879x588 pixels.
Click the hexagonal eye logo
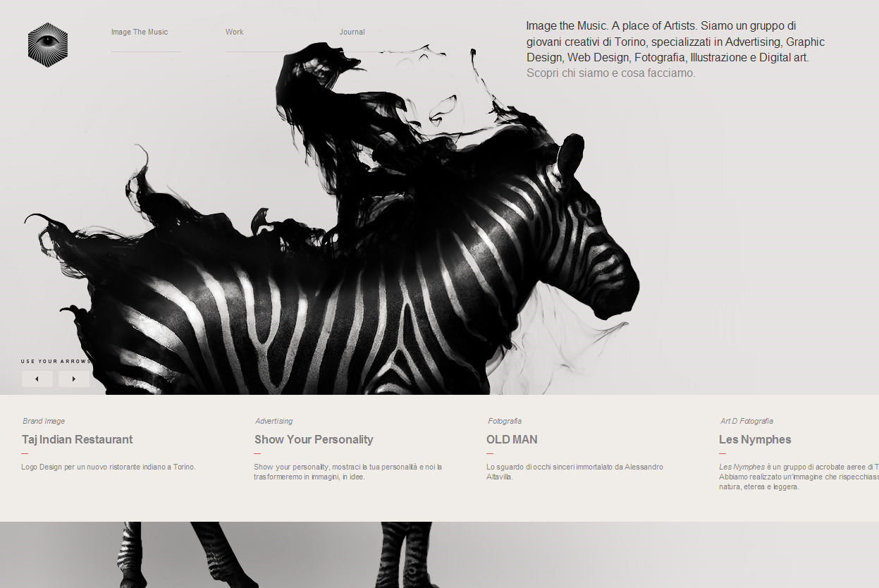(48, 44)
